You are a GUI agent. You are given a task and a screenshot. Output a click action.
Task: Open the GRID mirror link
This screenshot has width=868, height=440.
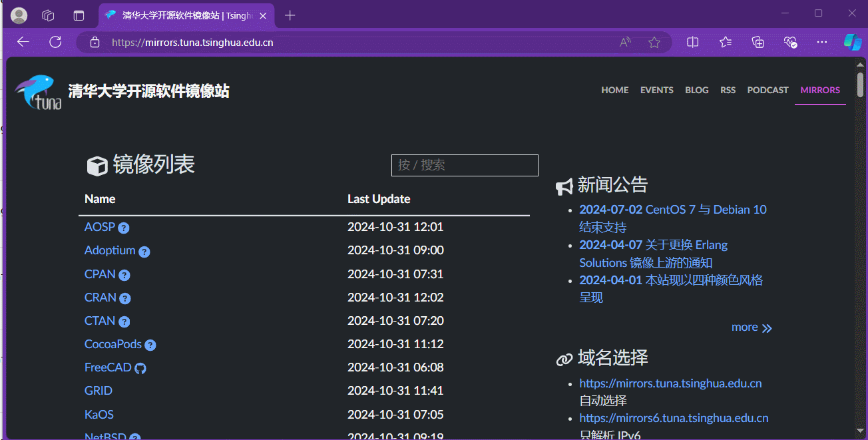click(99, 391)
